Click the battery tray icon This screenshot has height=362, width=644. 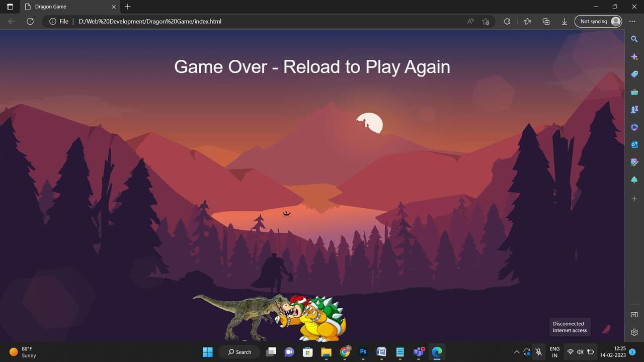[591, 352]
